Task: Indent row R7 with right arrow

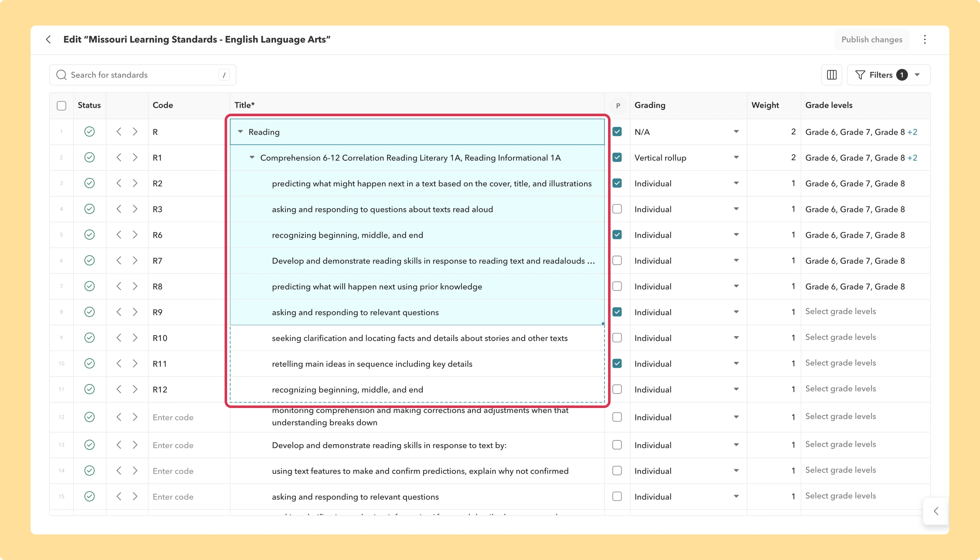Action: [x=135, y=260]
